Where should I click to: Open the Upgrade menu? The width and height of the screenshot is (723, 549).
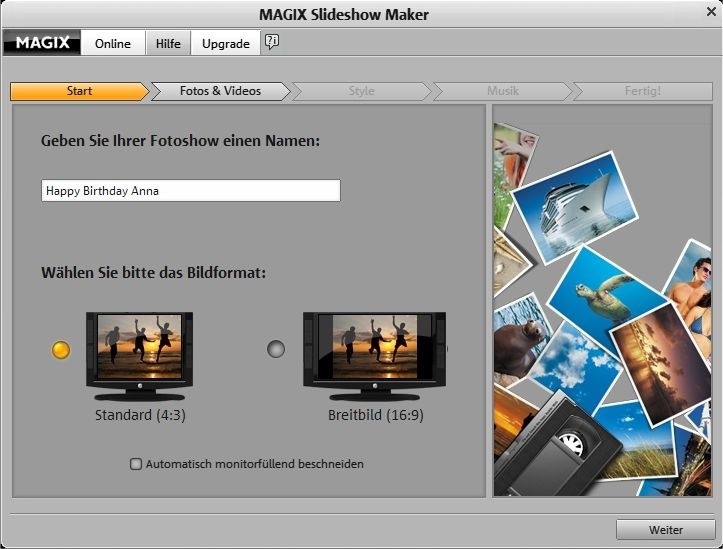pos(226,43)
